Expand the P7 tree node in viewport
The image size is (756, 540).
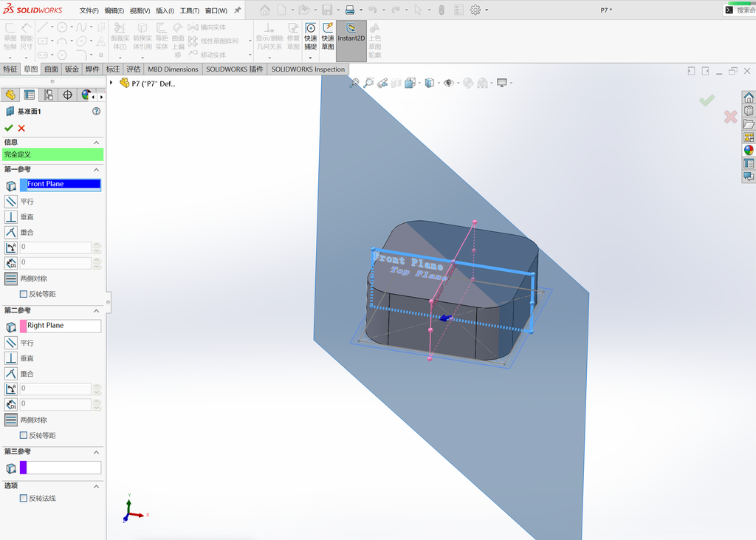[x=111, y=83]
